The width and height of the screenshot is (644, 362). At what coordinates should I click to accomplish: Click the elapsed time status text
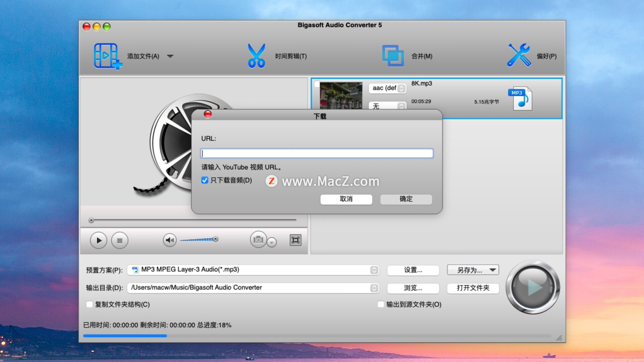click(x=111, y=325)
